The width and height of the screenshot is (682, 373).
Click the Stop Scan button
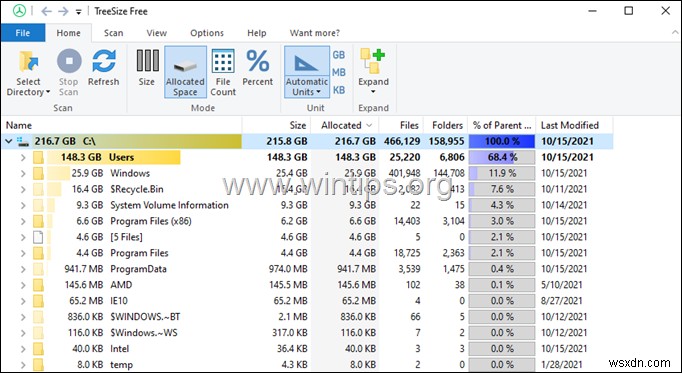[x=69, y=72]
